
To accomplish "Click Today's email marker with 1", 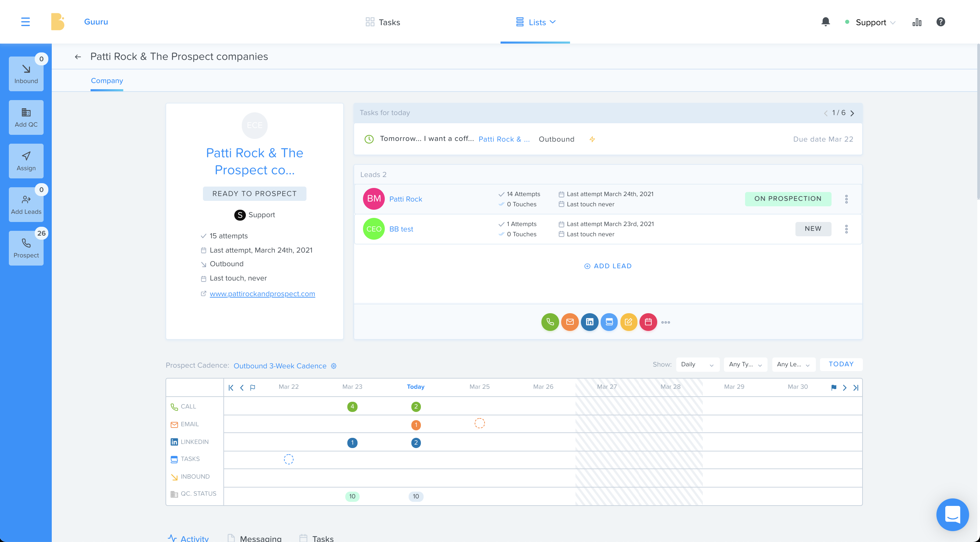I will (416, 425).
